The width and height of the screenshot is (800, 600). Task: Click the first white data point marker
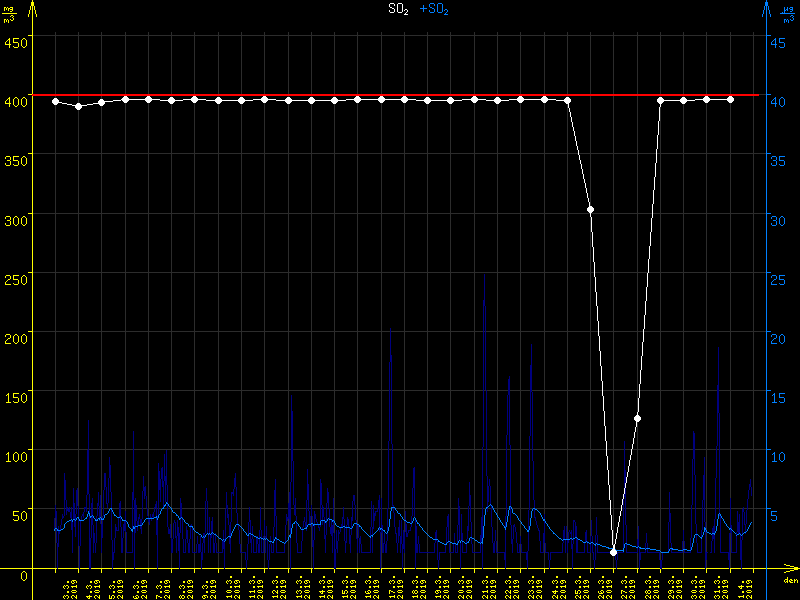pos(55,102)
